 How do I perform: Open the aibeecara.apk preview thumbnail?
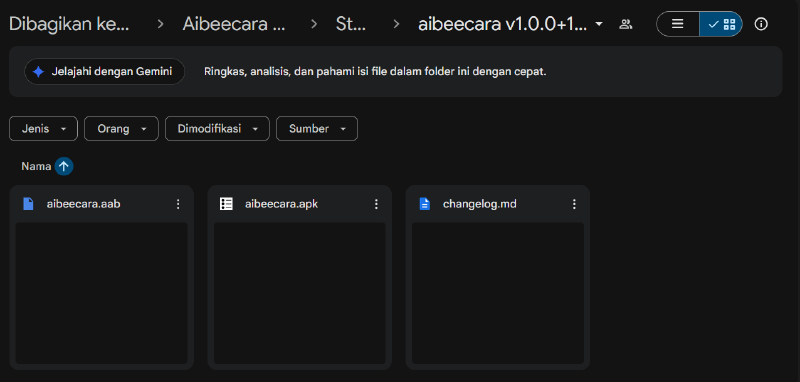(x=299, y=293)
